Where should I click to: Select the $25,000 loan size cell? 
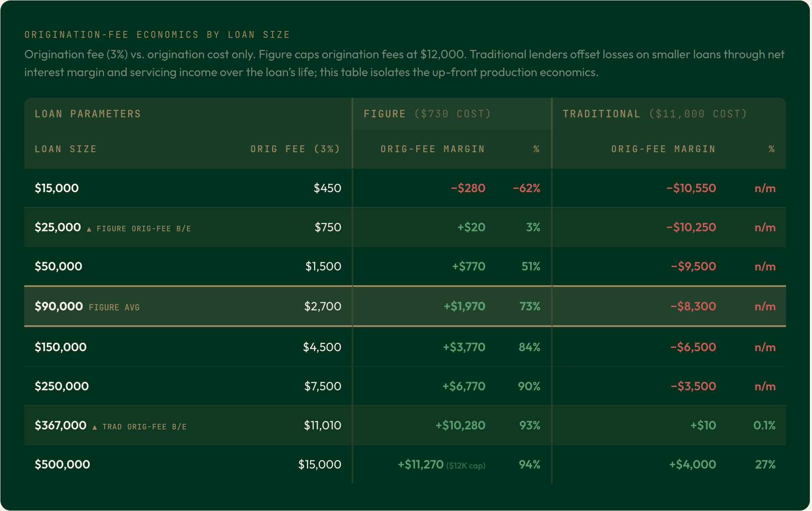(x=58, y=227)
